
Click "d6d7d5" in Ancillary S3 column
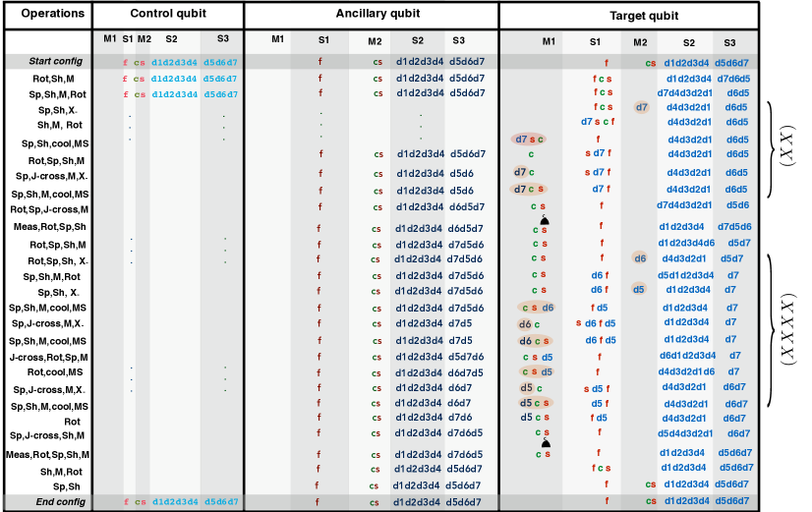point(466,372)
